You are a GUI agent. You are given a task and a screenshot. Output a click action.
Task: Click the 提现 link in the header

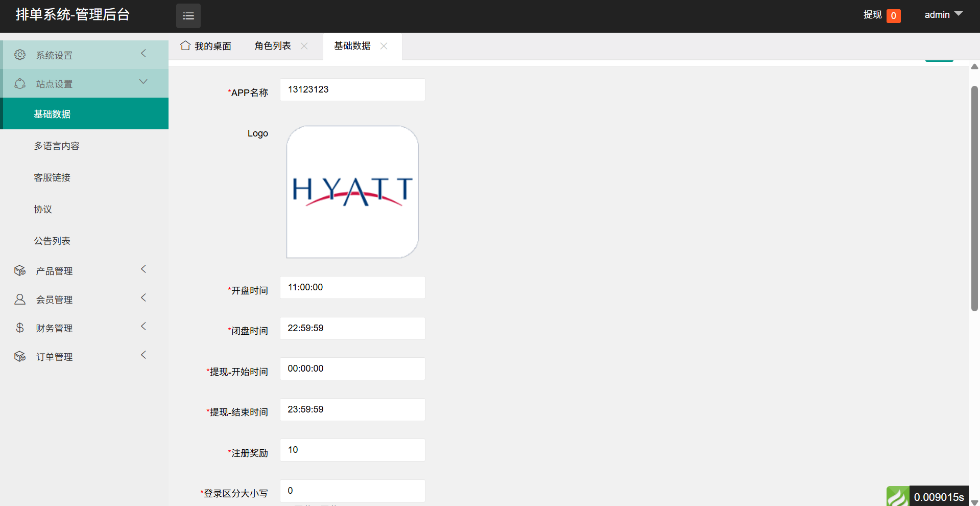pos(872,15)
